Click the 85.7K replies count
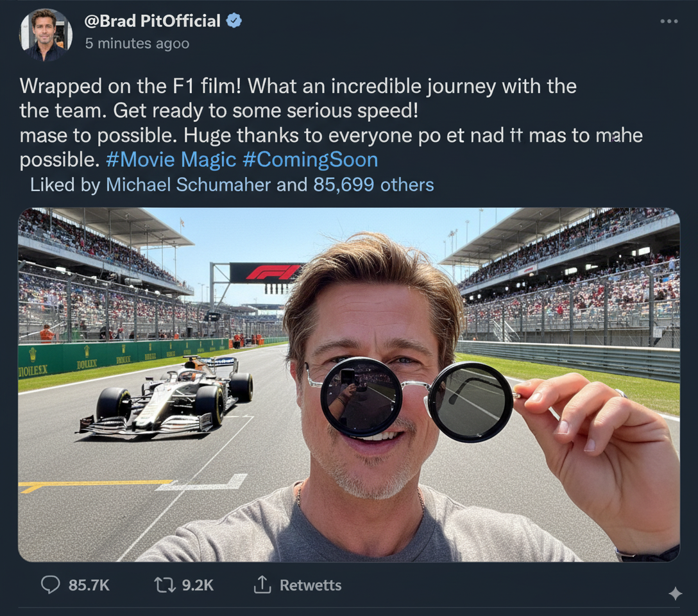Screen dimensions: 698x616 pos(89,585)
